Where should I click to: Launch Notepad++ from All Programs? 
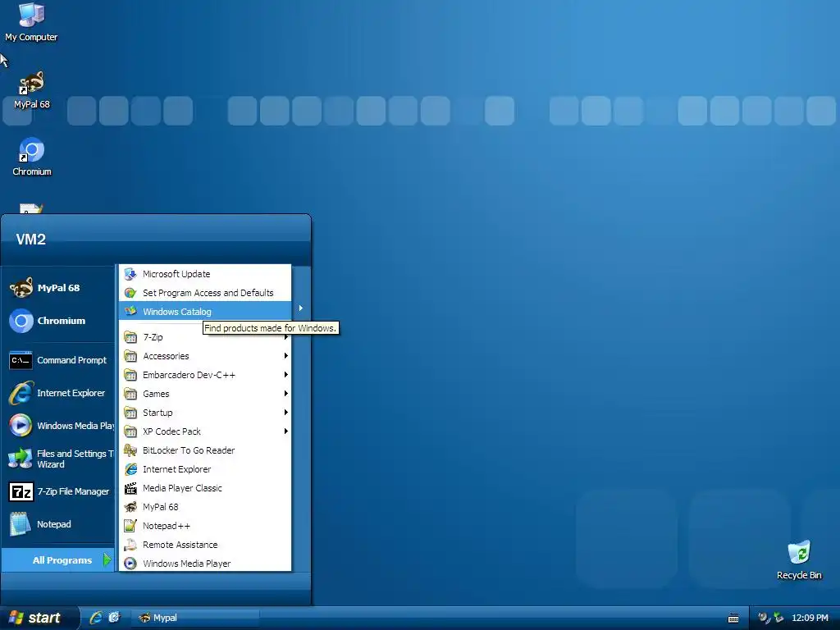205,526
